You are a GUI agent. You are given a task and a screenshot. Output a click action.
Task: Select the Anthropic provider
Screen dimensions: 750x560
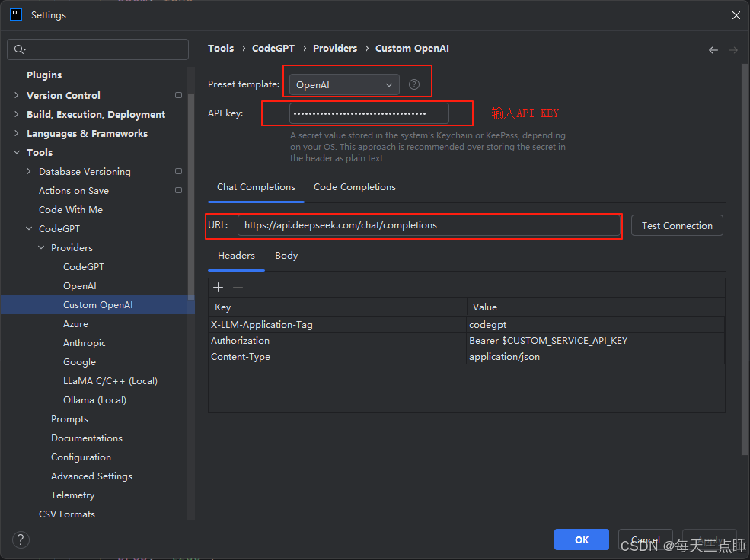pyautogui.click(x=85, y=343)
